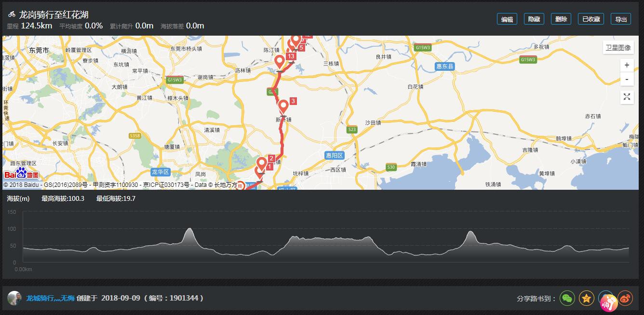The height and width of the screenshot is (315, 644).
Task: Click the author avatar thumbnail
Action: tap(14, 298)
